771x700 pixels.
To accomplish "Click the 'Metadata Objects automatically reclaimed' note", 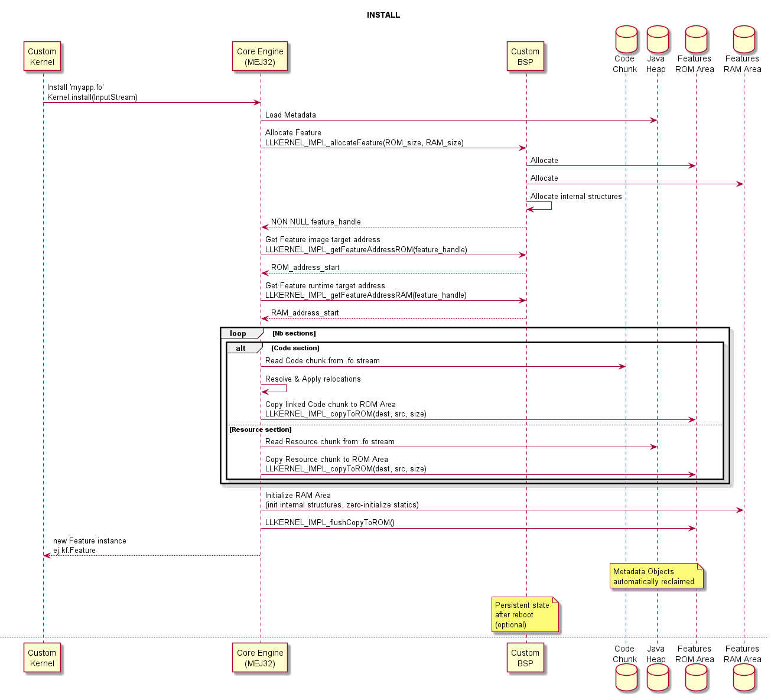I will point(656,577).
